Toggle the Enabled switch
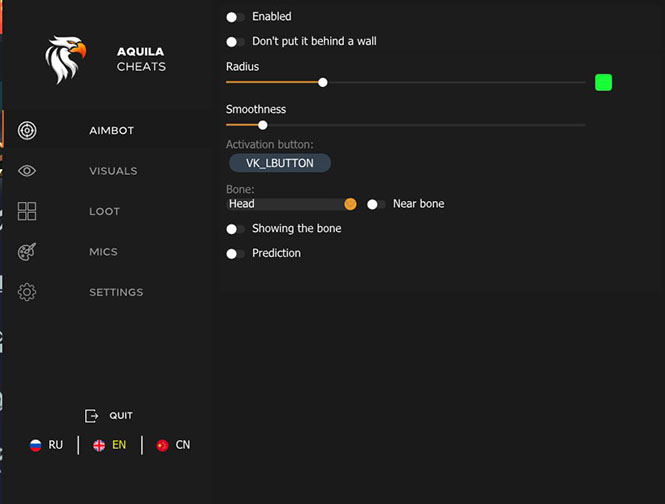This screenshot has width=665, height=504. click(x=235, y=17)
